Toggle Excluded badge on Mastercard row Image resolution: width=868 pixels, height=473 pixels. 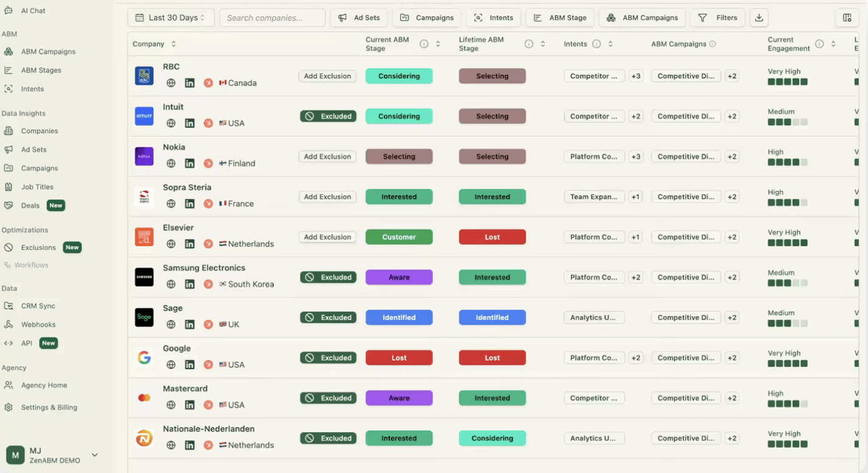[328, 398]
